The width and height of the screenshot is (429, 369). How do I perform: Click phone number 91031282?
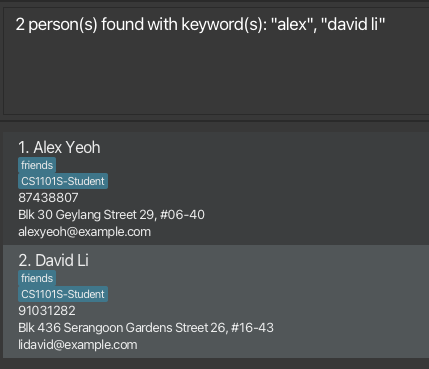point(47,311)
